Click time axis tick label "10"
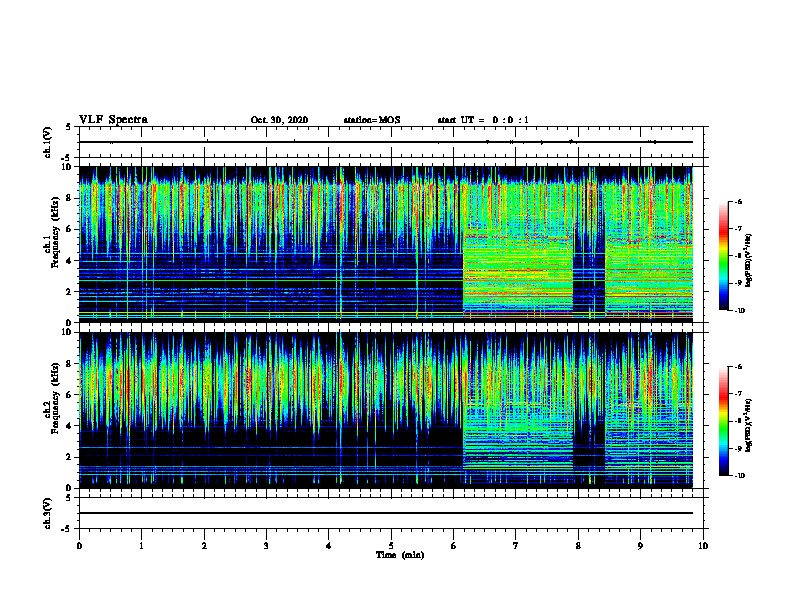This screenshot has height=612, width=792. pos(703,546)
